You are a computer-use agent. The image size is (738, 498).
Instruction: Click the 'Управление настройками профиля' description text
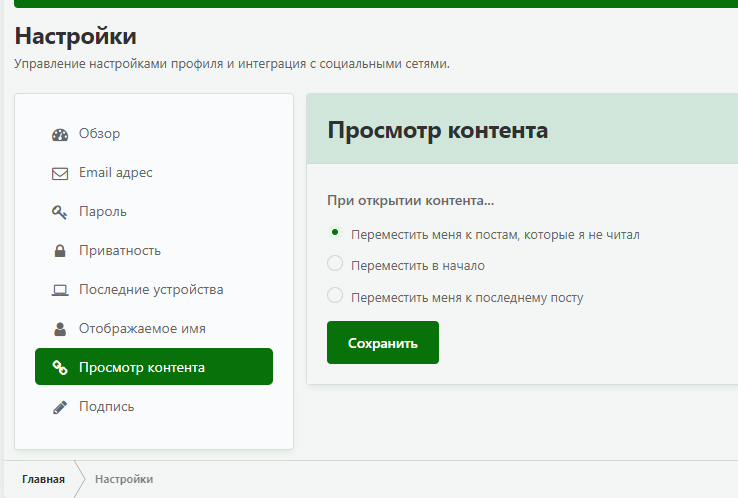tap(232, 64)
